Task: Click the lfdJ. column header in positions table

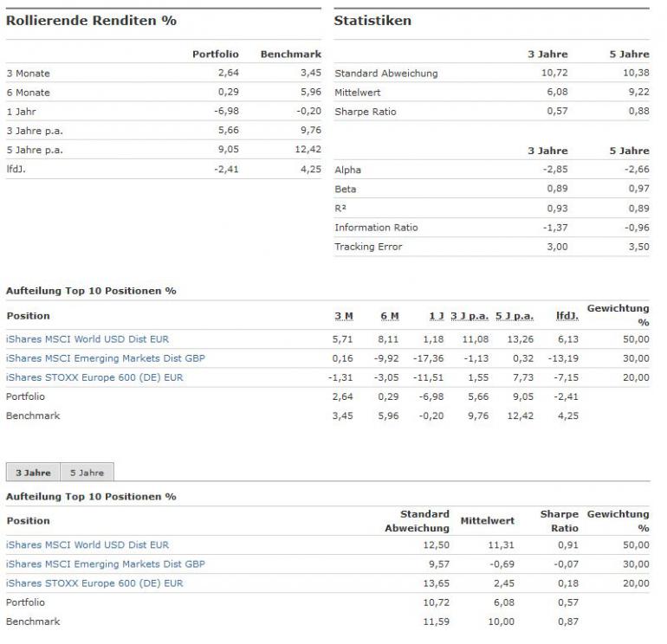Action: point(567,316)
